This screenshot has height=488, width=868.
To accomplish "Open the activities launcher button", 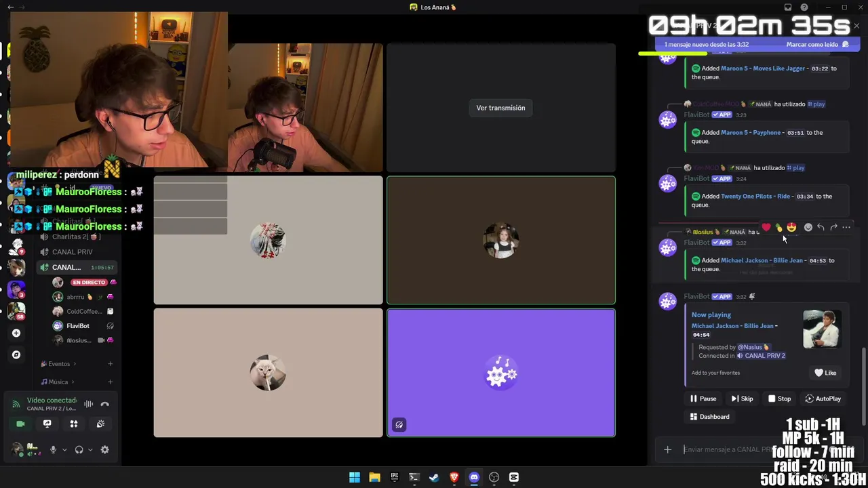I will pos(74,424).
